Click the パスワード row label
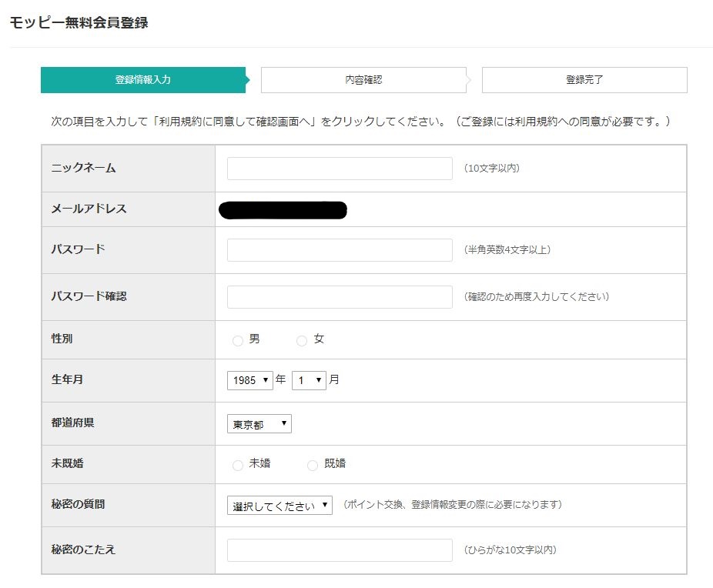Screen dimensions: 713x588 click(x=78, y=249)
